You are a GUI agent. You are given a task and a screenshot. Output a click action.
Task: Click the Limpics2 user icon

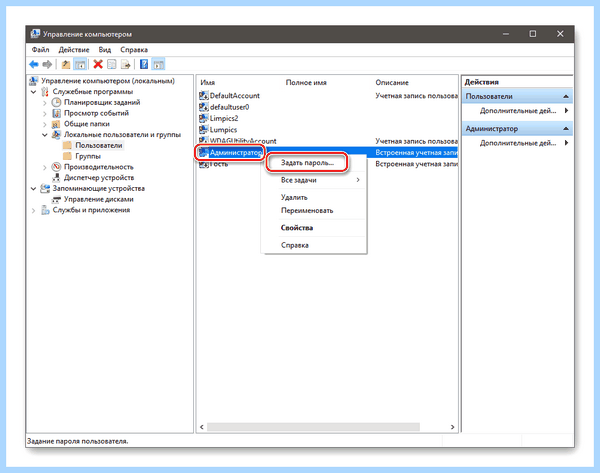[x=204, y=118]
